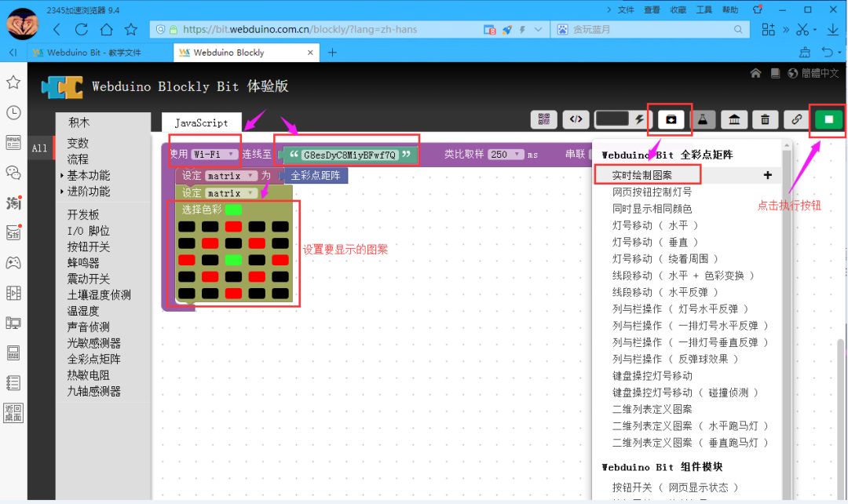Click the scissors screenshot icon
Image resolution: width=848 pixels, height=504 pixels.
802,30
